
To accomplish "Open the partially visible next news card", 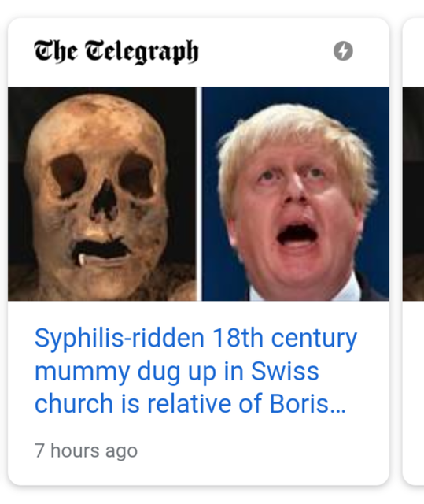I will (414, 252).
